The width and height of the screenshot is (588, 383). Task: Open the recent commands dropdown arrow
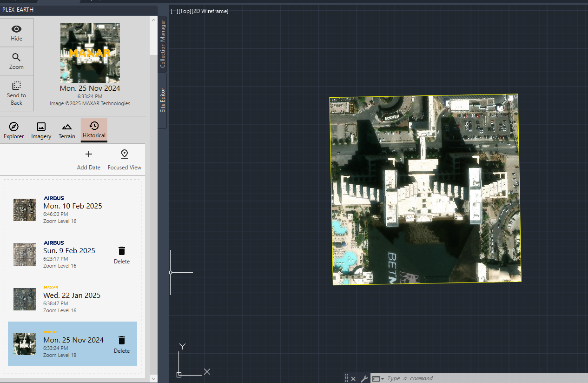[383, 379]
